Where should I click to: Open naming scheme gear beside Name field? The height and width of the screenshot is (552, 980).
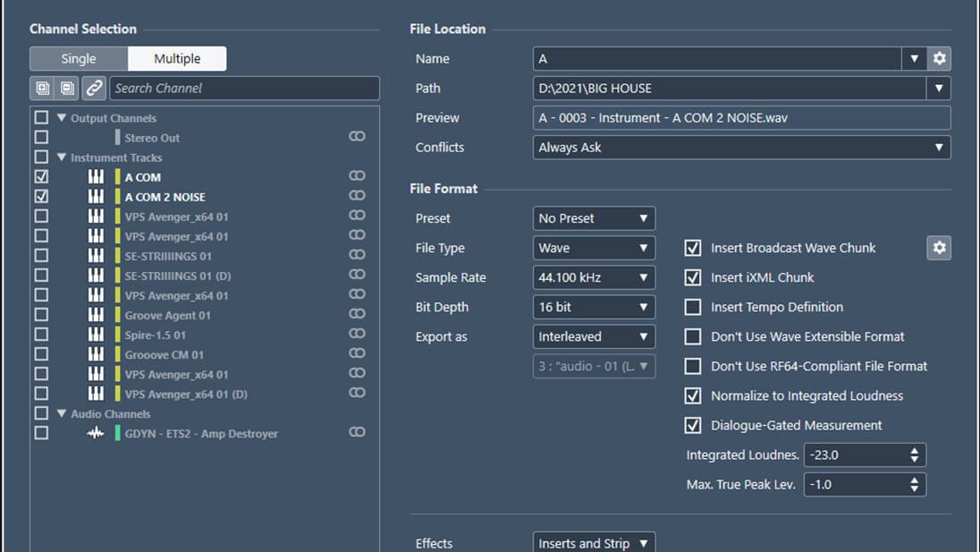pos(939,59)
